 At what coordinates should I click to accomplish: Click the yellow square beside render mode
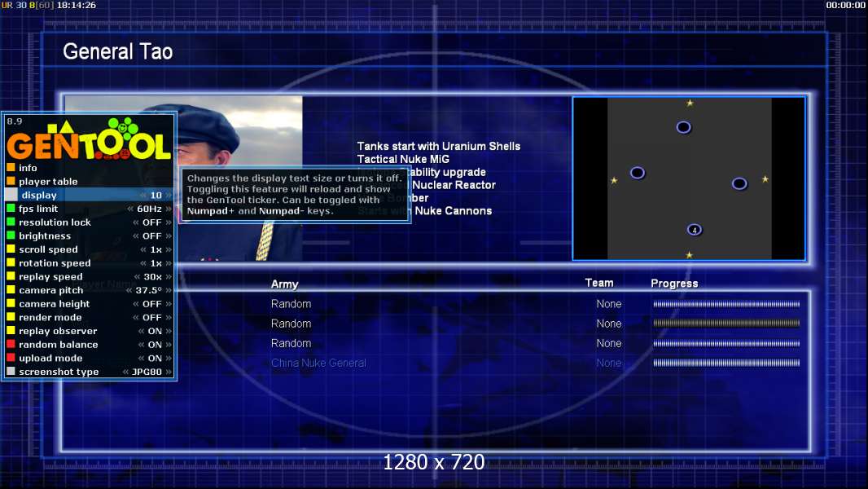(x=11, y=317)
